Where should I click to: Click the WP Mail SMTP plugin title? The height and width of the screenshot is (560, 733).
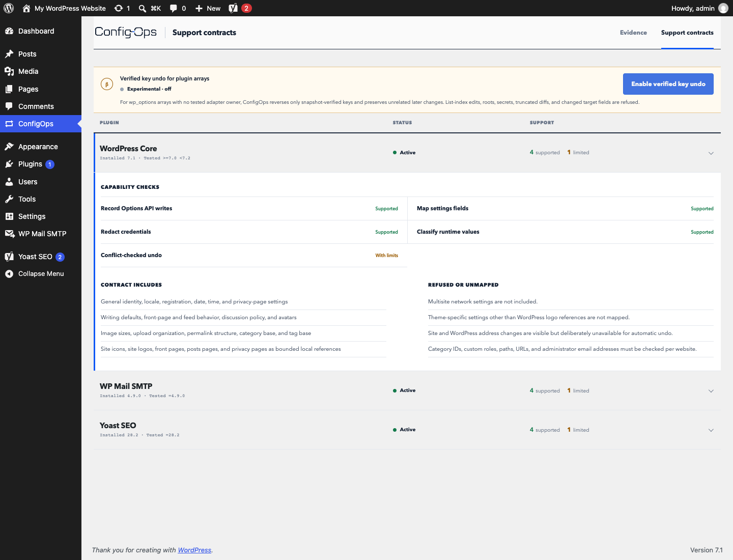pos(126,386)
